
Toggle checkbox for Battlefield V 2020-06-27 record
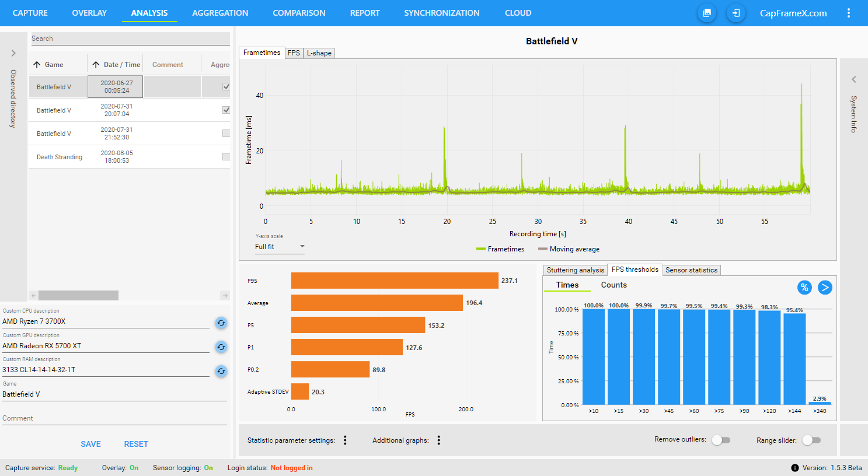(x=226, y=86)
